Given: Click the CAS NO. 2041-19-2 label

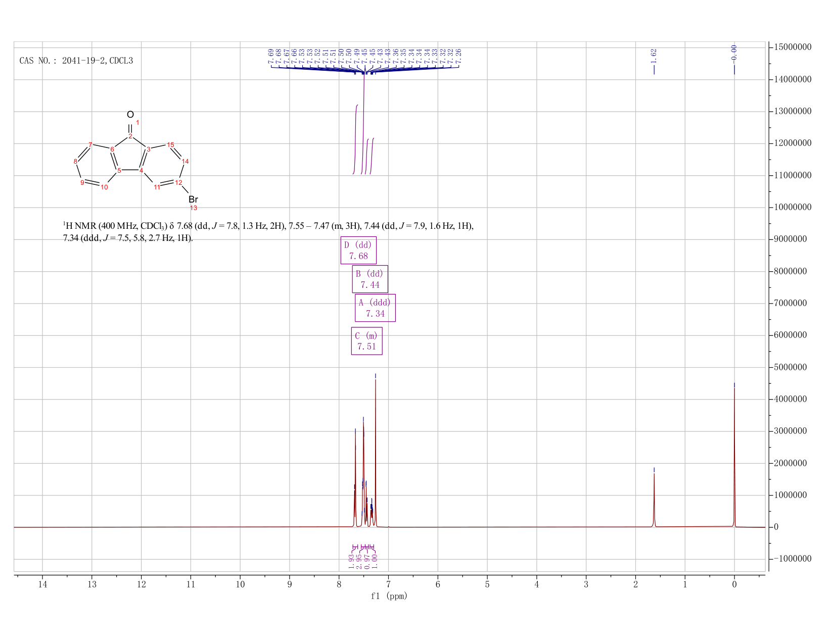Looking at the screenshot, I should click(x=76, y=61).
